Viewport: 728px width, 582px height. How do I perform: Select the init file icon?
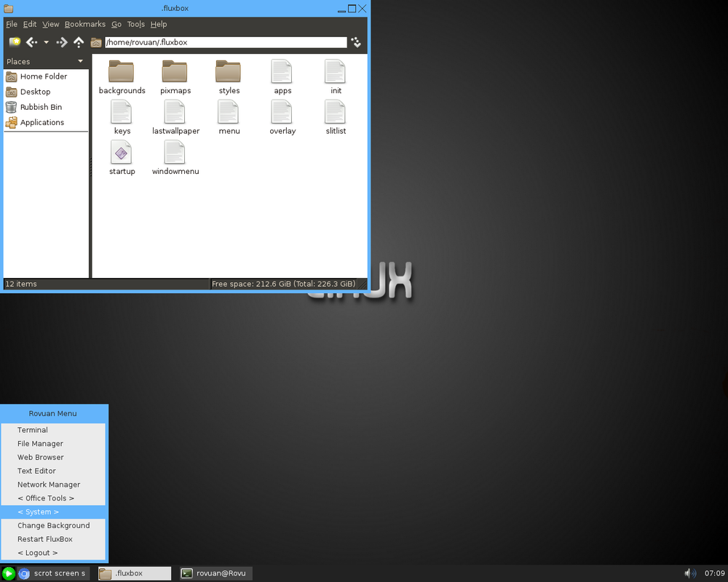tap(335, 71)
